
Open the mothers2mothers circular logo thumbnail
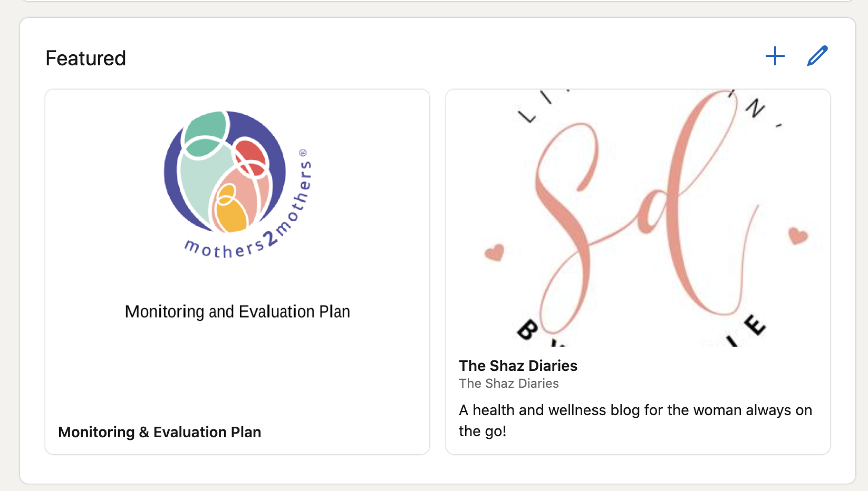238,184
